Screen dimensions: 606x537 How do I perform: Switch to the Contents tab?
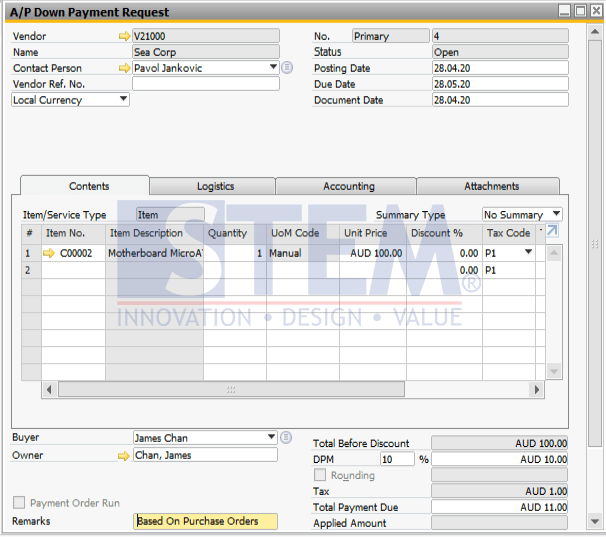tap(85, 186)
